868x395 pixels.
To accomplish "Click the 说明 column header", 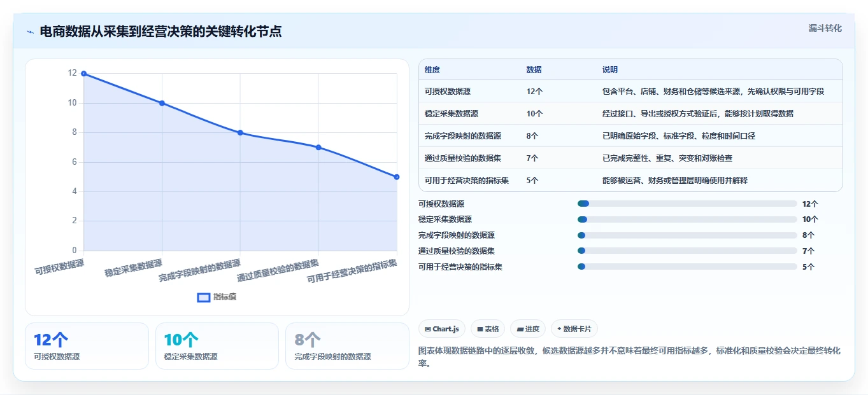I will point(610,69).
